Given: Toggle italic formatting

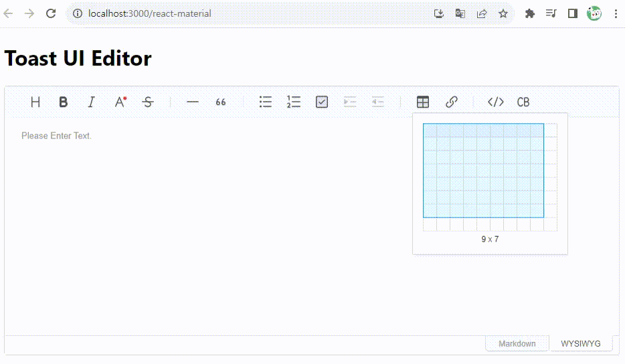Looking at the screenshot, I should [x=91, y=102].
